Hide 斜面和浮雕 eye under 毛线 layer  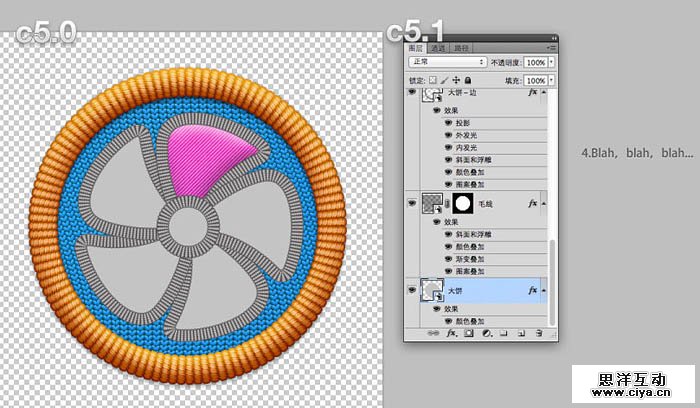(x=448, y=234)
